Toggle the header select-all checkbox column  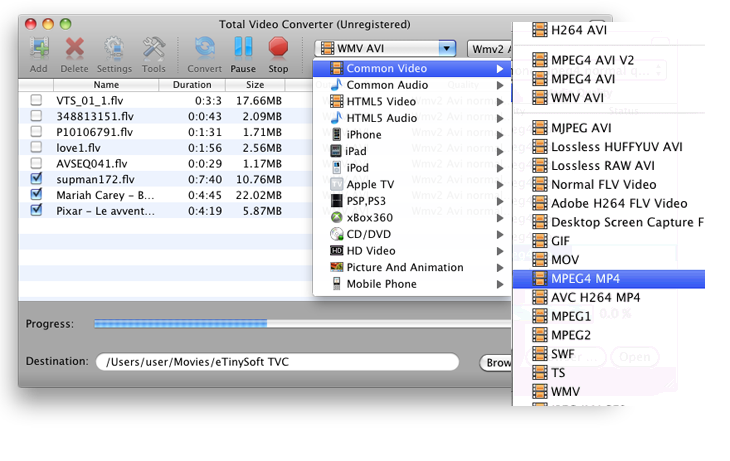pyautogui.click(x=36, y=85)
